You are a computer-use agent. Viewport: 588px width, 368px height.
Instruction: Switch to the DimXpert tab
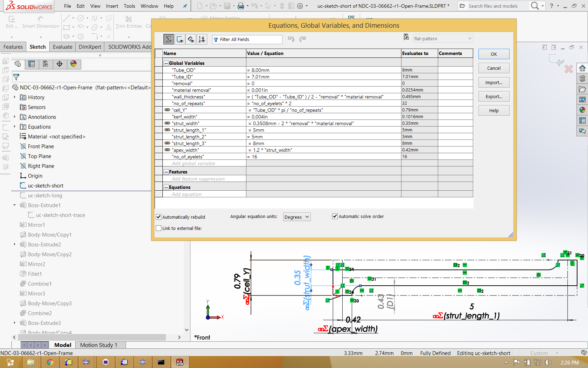point(90,47)
